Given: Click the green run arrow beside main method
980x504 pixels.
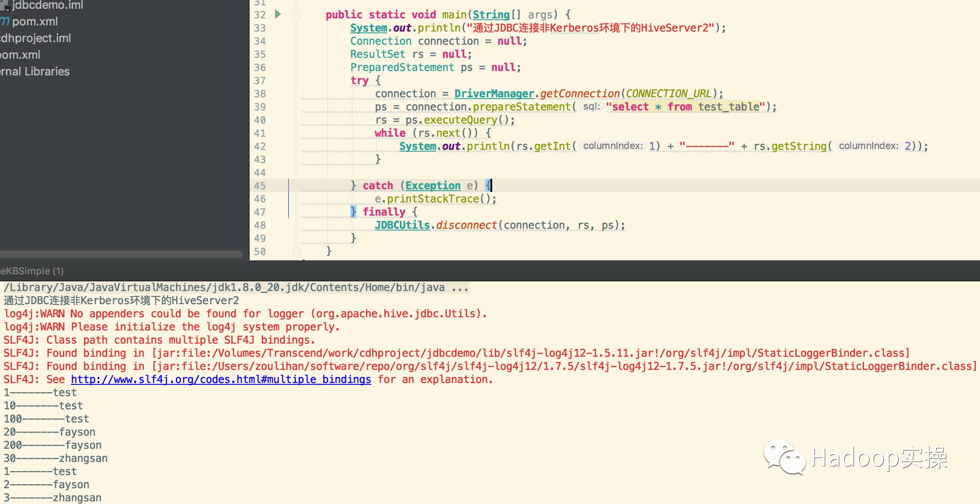Looking at the screenshot, I should click(x=278, y=14).
